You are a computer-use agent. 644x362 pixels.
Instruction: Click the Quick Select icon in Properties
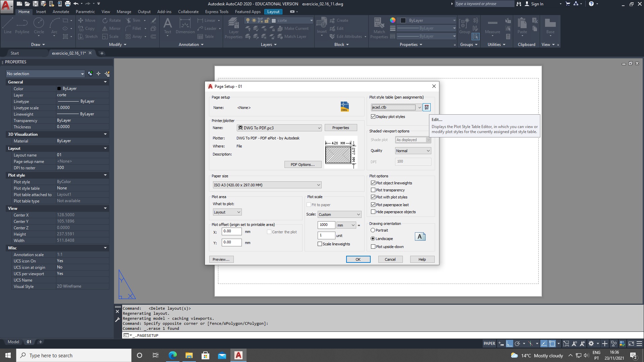[107, 74]
